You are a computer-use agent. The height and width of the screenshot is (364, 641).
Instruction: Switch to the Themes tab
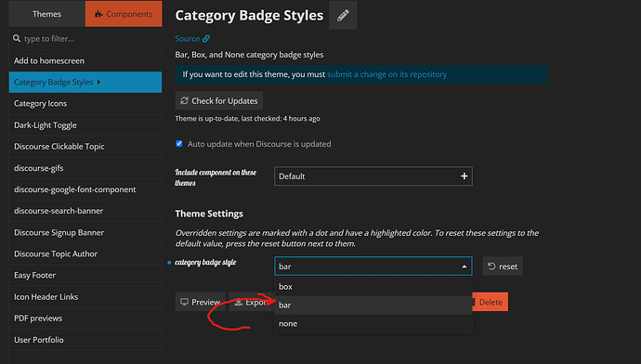(47, 14)
